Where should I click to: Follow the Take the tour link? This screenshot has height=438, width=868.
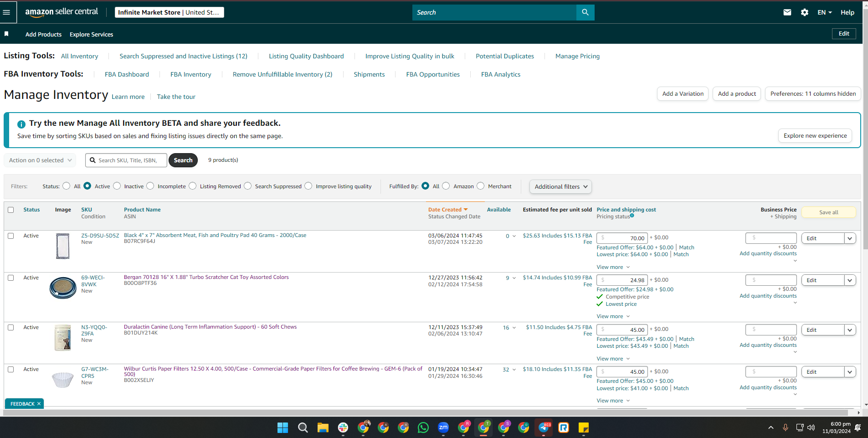(176, 97)
